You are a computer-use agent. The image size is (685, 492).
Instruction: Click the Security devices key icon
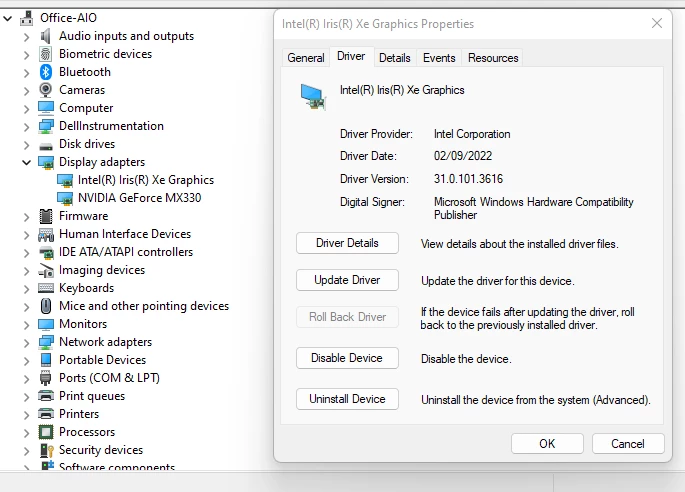coord(45,450)
